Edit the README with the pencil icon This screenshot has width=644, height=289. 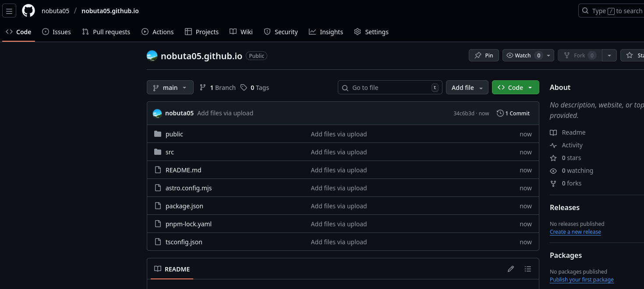[x=511, y=269]
